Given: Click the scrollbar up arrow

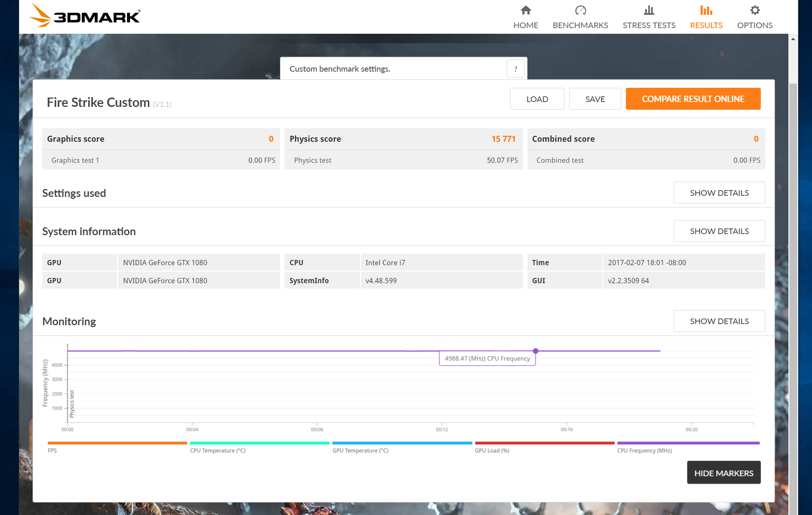Looking at the screenshot, I should pyautogui.click(x=793, y=39).
